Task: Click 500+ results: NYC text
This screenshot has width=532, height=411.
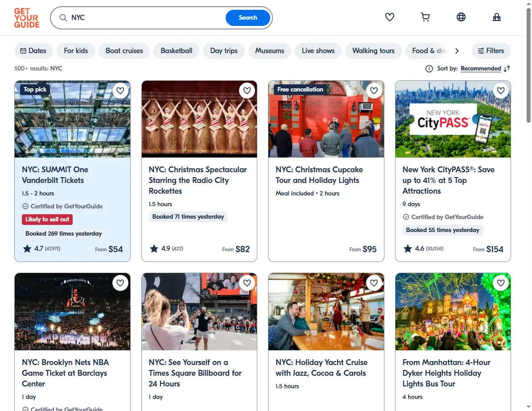Action: pos(38,69)
